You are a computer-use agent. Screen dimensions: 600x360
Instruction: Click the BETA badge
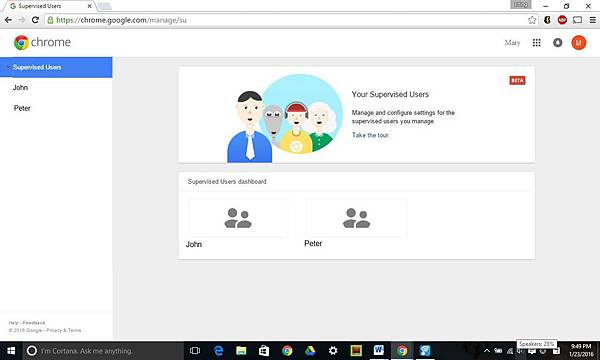[517, 80]
